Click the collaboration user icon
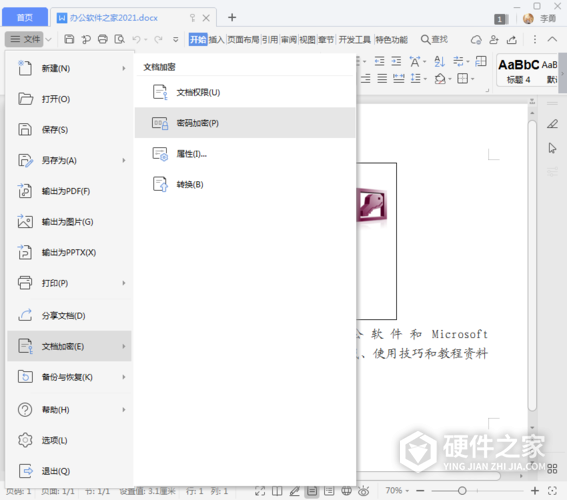 [x=494, y=39]
